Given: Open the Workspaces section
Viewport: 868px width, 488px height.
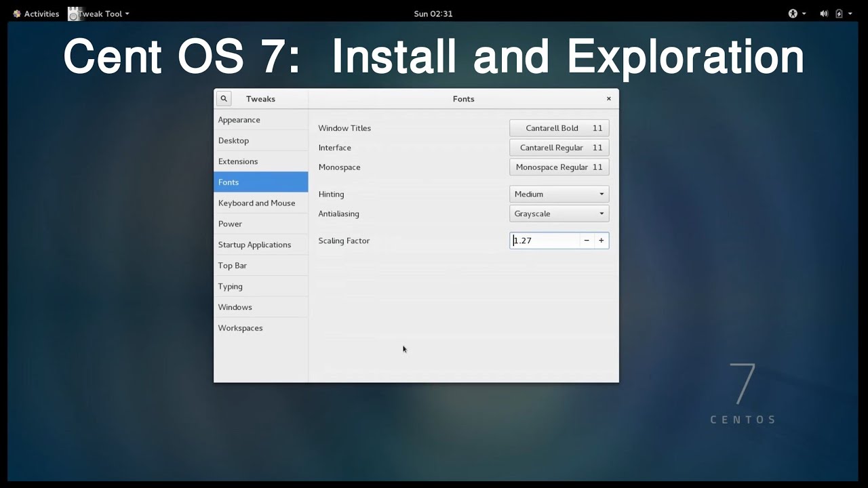Looking at the screenshot, I should click(261, 328).
